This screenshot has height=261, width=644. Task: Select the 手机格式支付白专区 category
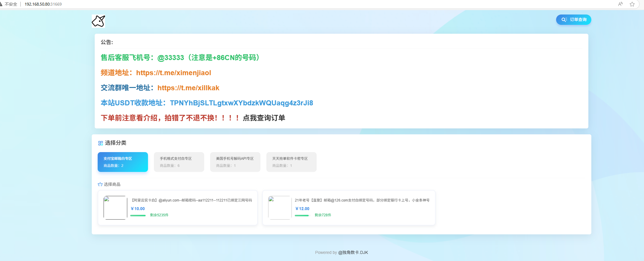click(179, 162)
